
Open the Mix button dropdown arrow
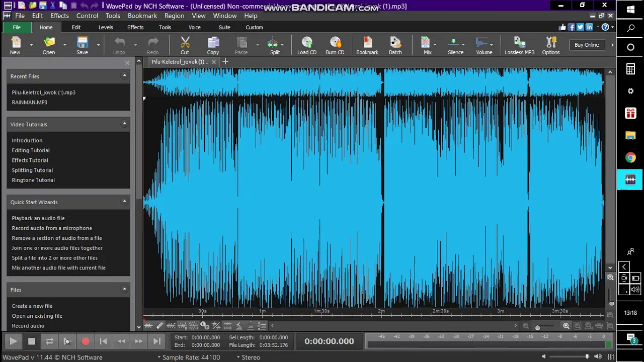point(435,44)
